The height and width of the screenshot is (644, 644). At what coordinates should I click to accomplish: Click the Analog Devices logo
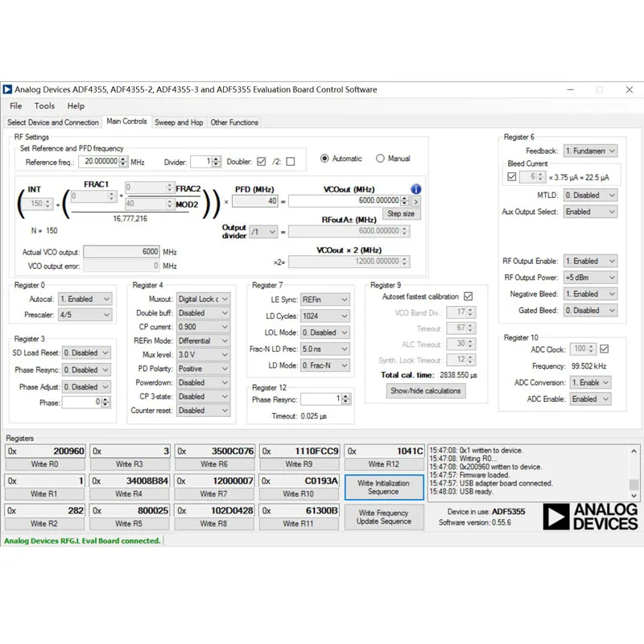pyautogui.click(x=590, y=517)
